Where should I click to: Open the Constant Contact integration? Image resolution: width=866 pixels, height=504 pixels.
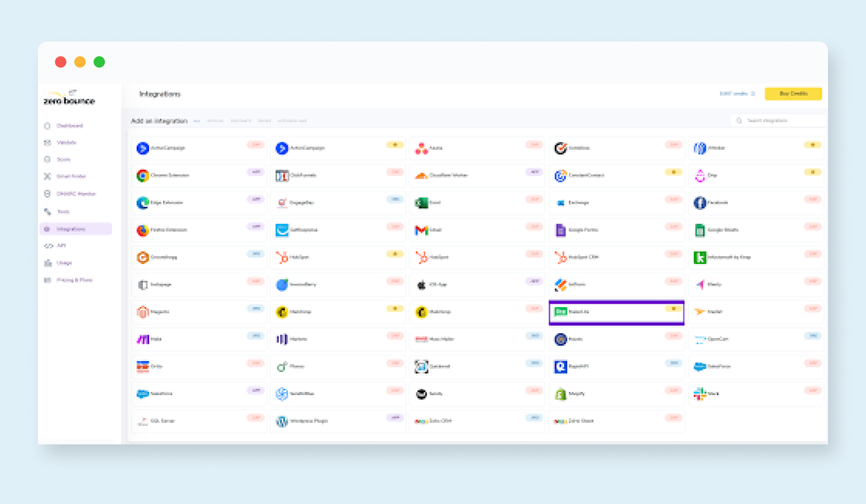tap(616, 176)
